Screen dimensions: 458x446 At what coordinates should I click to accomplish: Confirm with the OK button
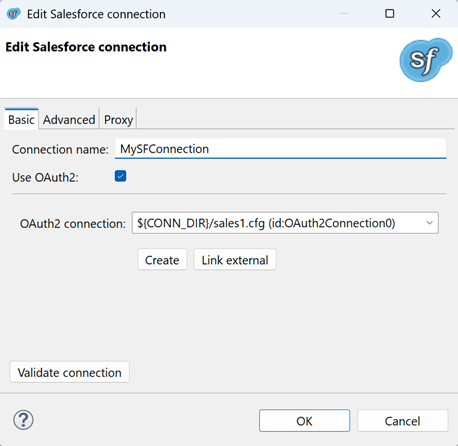tap(305, 421)
